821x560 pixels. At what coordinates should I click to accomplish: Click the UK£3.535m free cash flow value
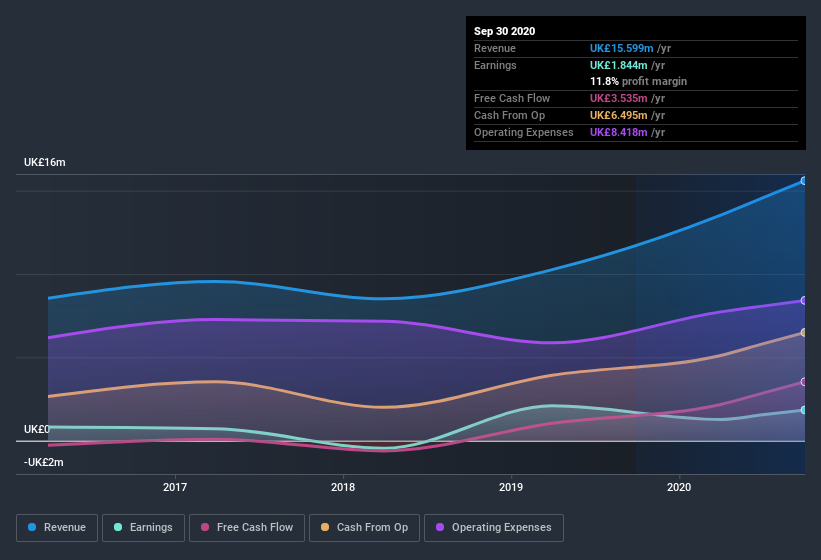618,98
